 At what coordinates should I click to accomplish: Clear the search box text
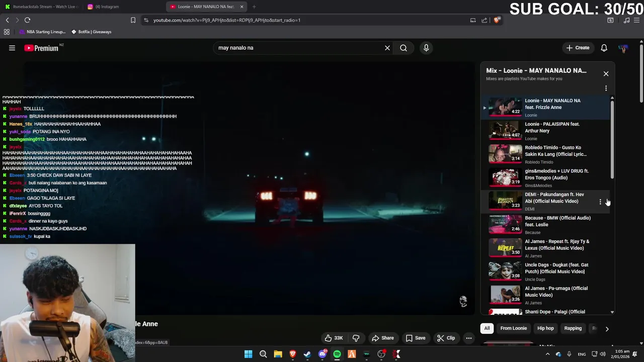[x=387, y=48]
